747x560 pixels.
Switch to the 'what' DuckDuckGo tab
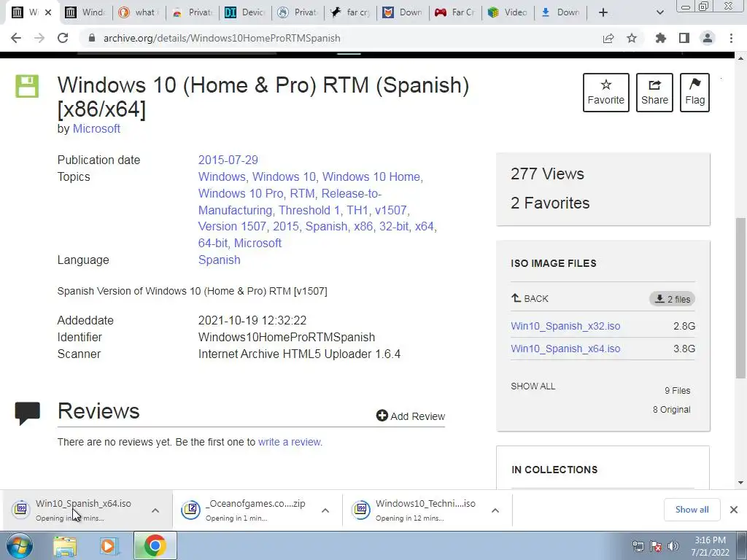point(139,12)
